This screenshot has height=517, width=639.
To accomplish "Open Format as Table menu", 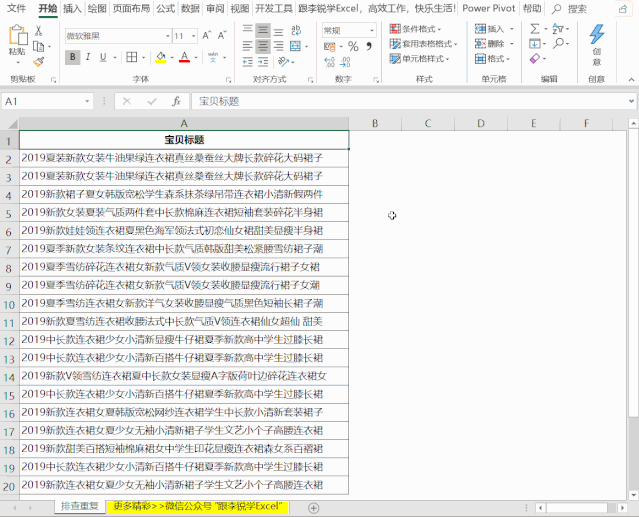I will (x=424, y=44).
